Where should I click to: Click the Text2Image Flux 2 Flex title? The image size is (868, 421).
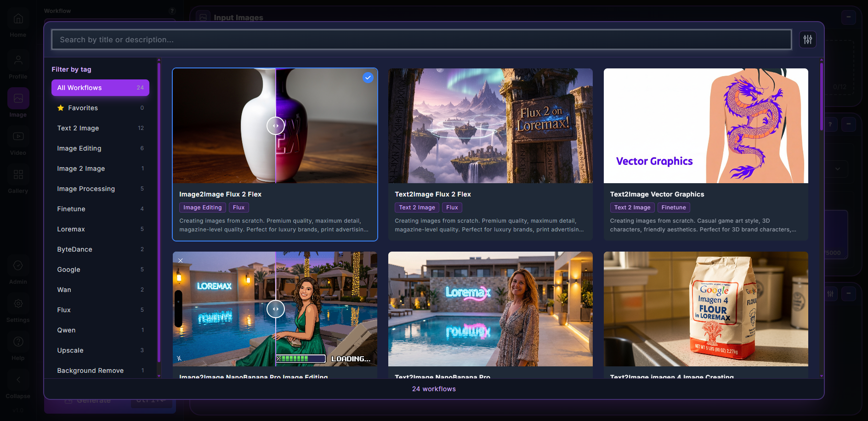coord(433,194)
